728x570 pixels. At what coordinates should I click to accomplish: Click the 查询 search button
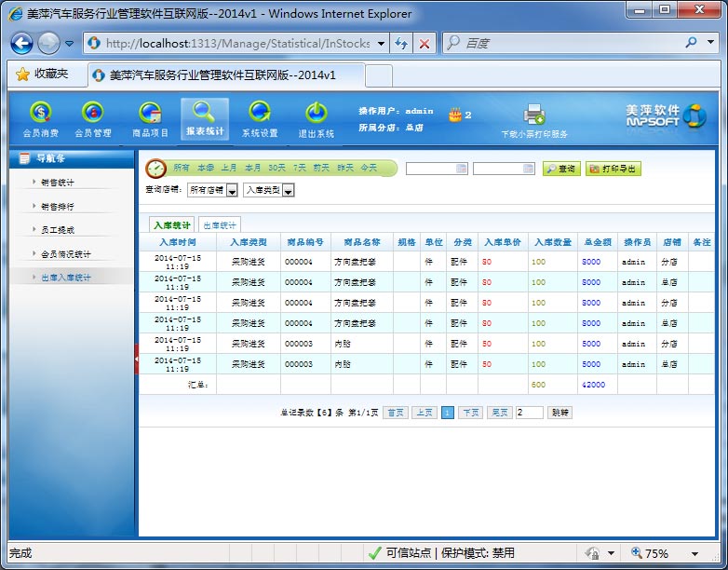click(561, 169)
